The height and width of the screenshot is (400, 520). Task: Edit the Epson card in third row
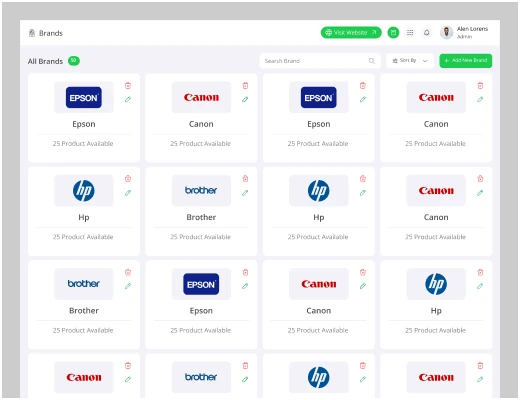245,286
